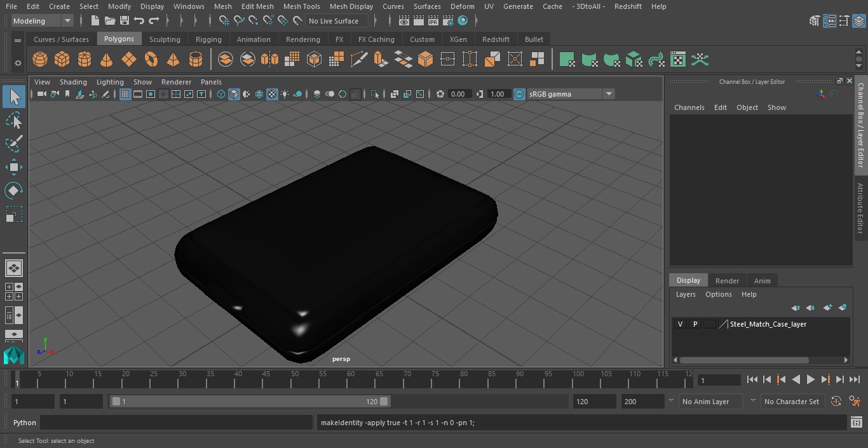The width and height of the screenshot is (868, 448).
Task: Click the Multi-Cut knife shelf icon
Action: [x=359, y=60]
